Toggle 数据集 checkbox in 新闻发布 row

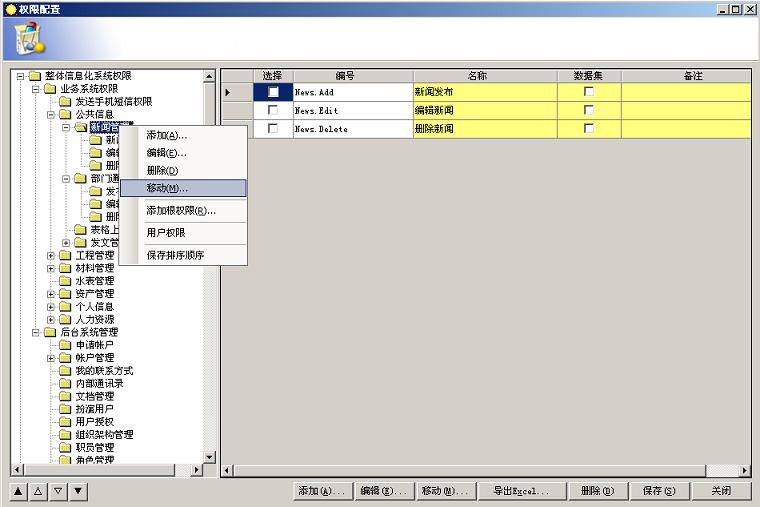[x=589, y=92]
